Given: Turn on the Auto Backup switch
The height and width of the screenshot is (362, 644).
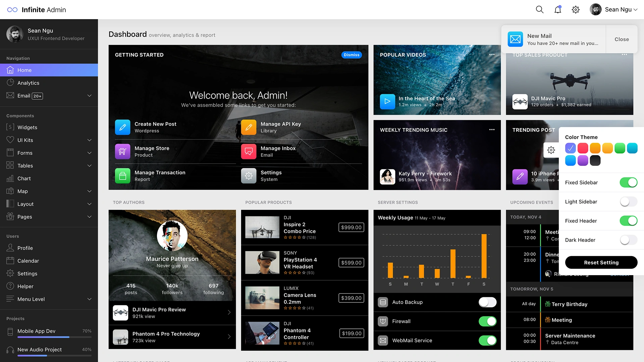Looking at the screenshot, I should (487, 302).
